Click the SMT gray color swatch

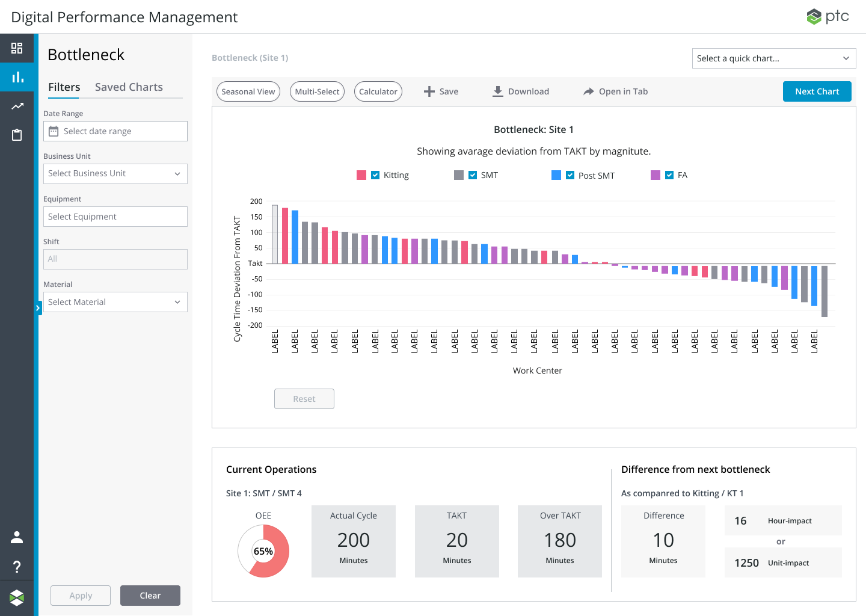pyautogui.click(x=459, y=175)
